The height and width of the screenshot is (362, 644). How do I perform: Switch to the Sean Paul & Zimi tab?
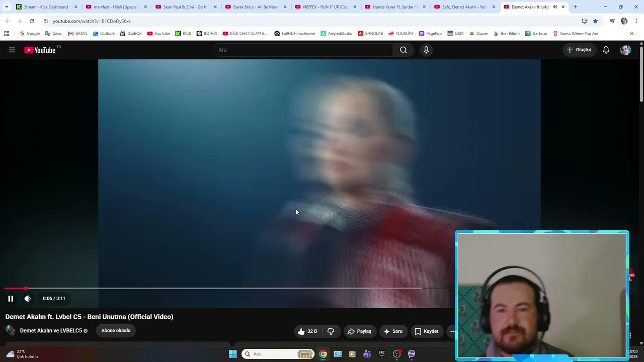coord(186,7)
